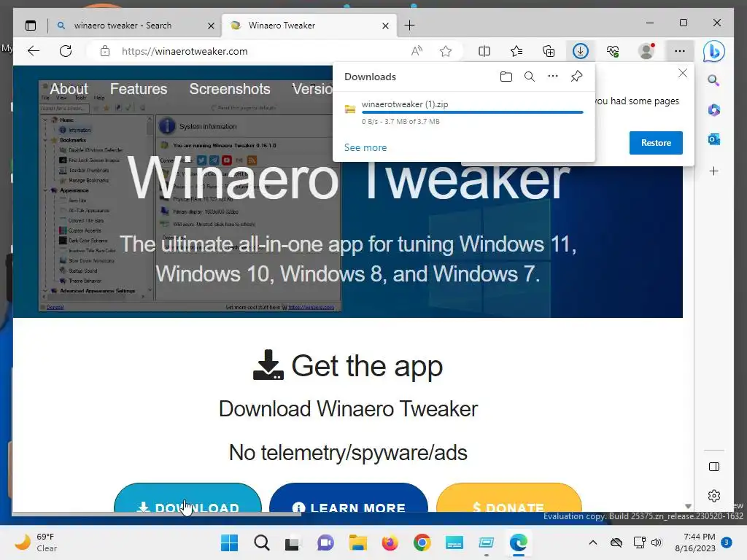This screenshot has height=560, width=747.
Task: Close the winaero tweaker Search tab
Action: (211, 26)
